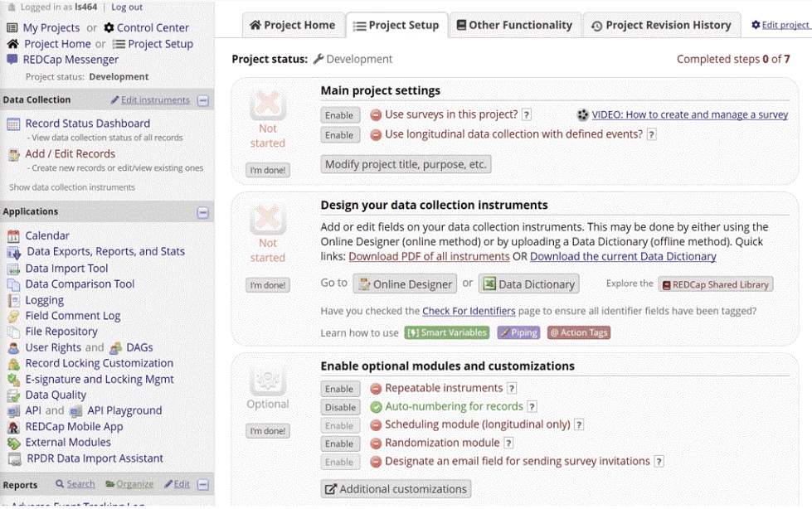Collapse the Applications panel

coord(203,212)
